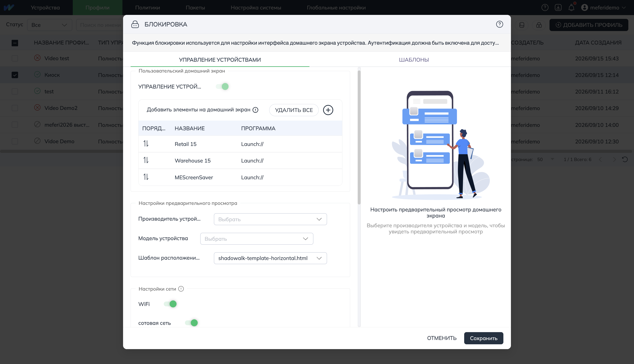
Task: Check the Video test profile checkbox
Action: coord(15,58)
